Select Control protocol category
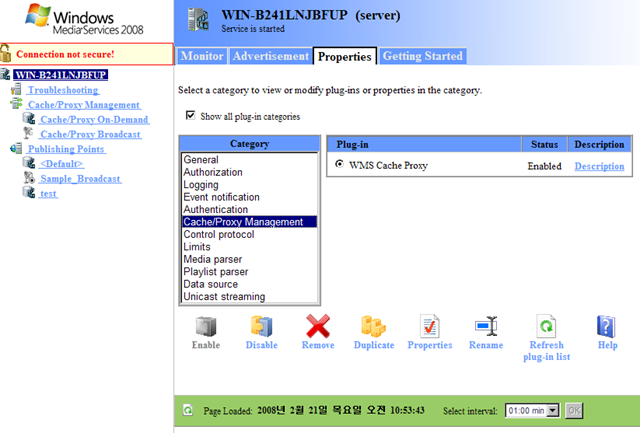The height and width of the screenshot is (433, 640). [249, 234]
